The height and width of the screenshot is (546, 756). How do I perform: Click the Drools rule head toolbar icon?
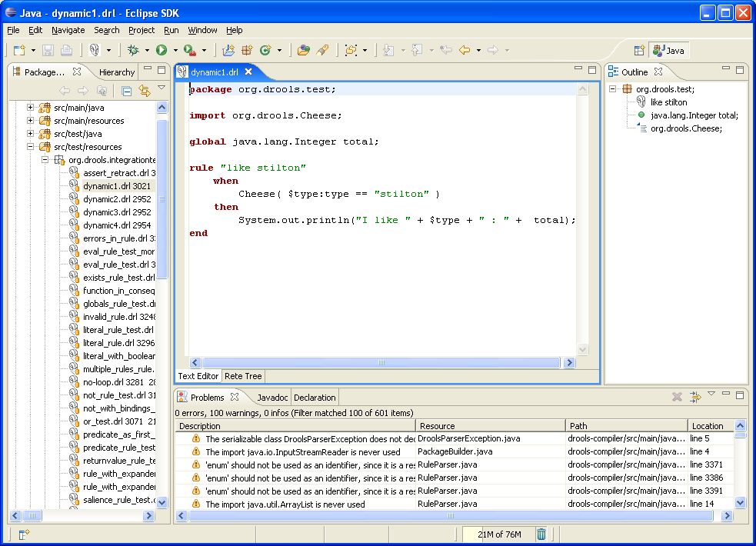tap(94, 50)
